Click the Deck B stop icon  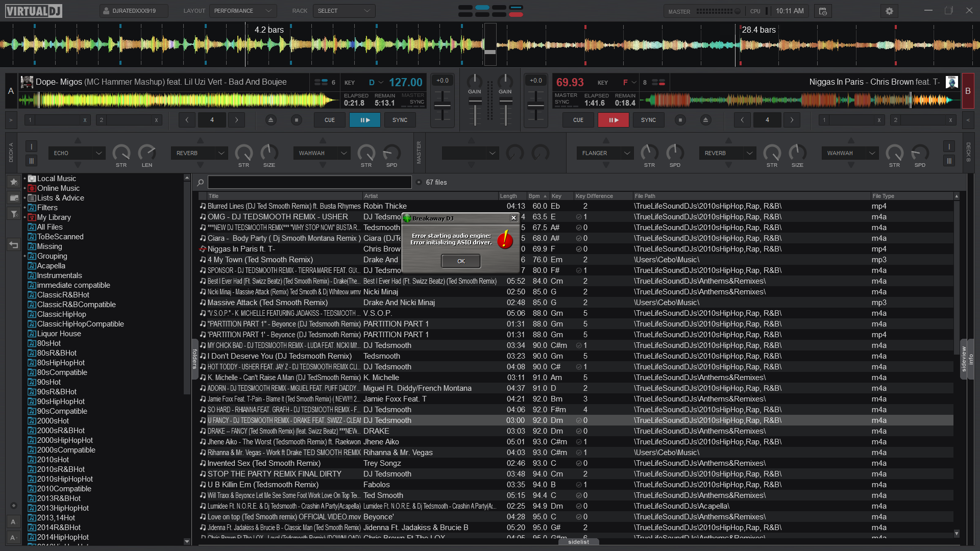click(680, 120)
